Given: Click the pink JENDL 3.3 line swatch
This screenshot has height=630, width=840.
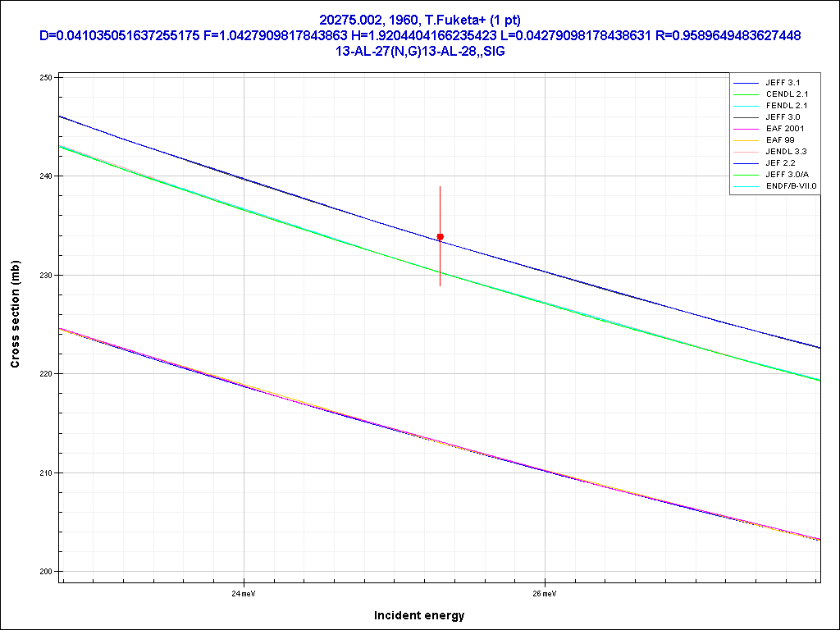Looking at the screenshot, I should tap(746, 152).
